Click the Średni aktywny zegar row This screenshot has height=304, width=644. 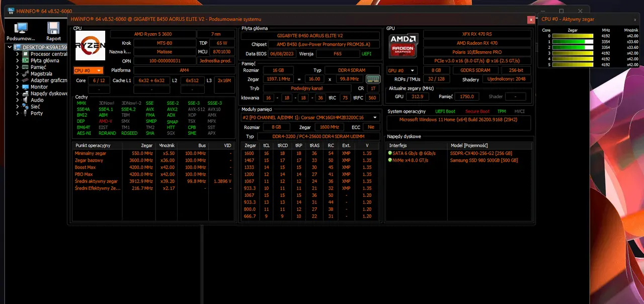coord(153,181)
